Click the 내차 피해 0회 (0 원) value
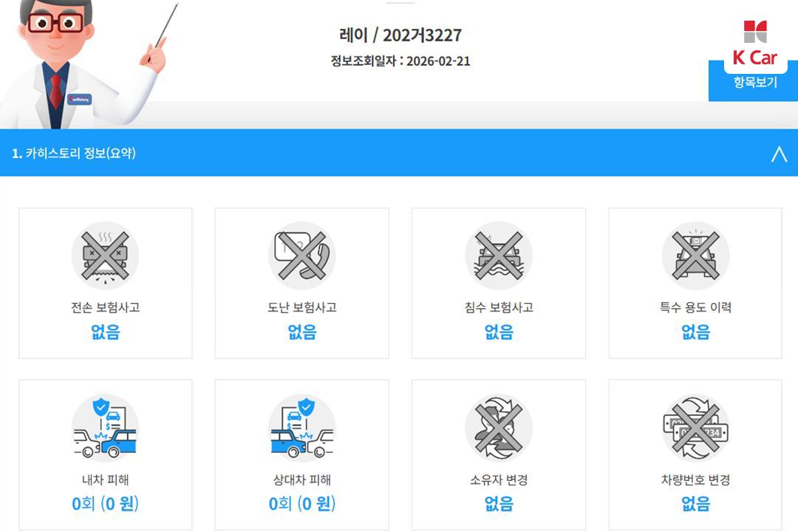Screen dimensions: 798x532 (x=106, y=504)
